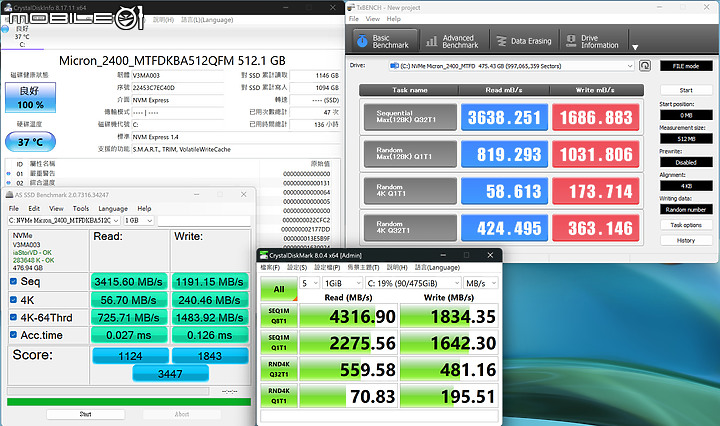720x426 pixels.
Task: Click the FILE mode button in TxBENCH
Action: click(x=686, y=66)
